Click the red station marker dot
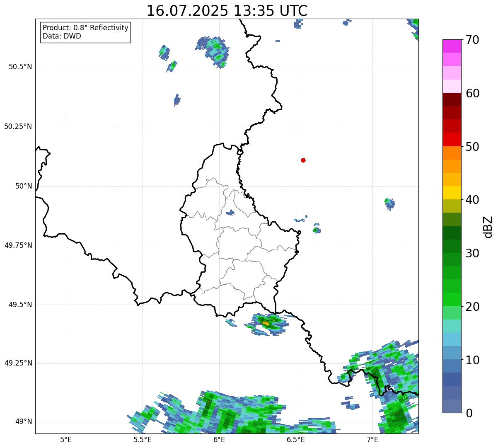This screenshot has width=498, height=448. [303, 160]
